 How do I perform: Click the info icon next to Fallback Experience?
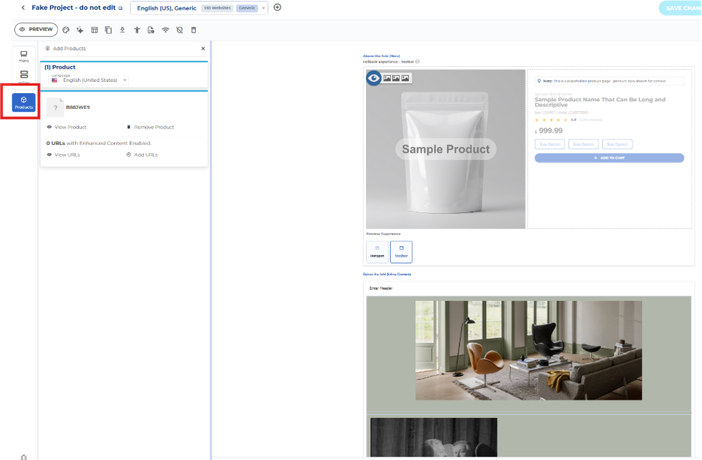[x=417, y=62]
